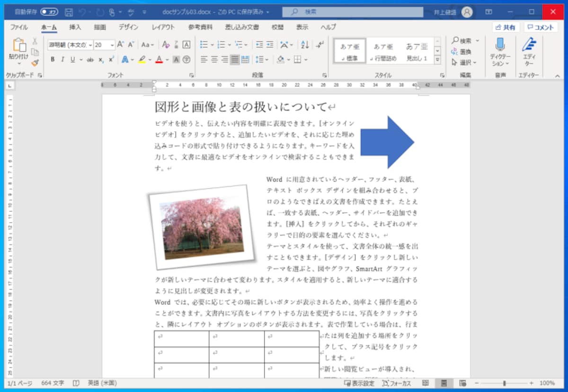Click the 置換 (Replace) button
Image resolution: width=568 pixels, height=392 pixels.
tap(461, 52)
